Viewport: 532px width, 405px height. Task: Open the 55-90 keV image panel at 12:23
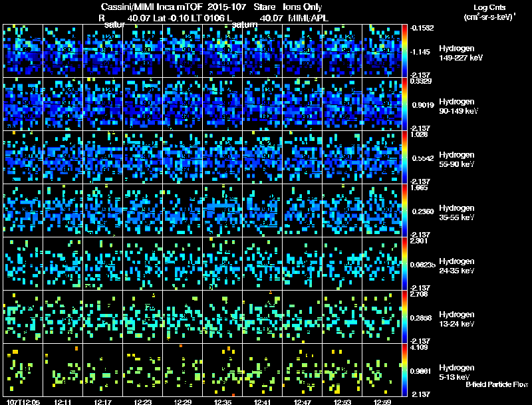(x=142, y=158)
